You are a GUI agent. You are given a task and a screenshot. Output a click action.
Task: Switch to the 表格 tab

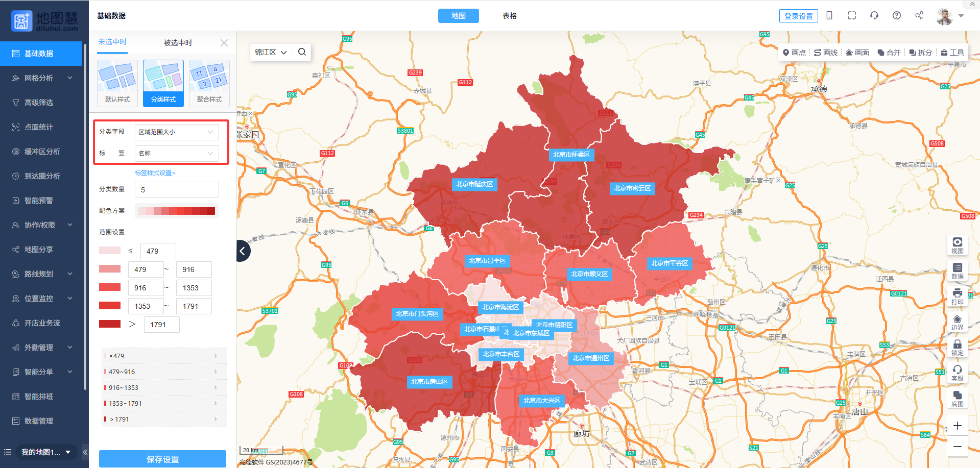pos(509,16)
